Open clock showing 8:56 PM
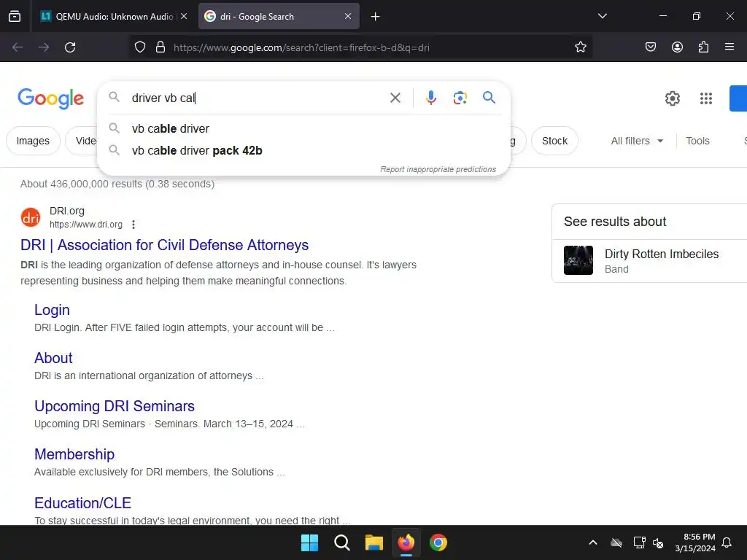 695,542
